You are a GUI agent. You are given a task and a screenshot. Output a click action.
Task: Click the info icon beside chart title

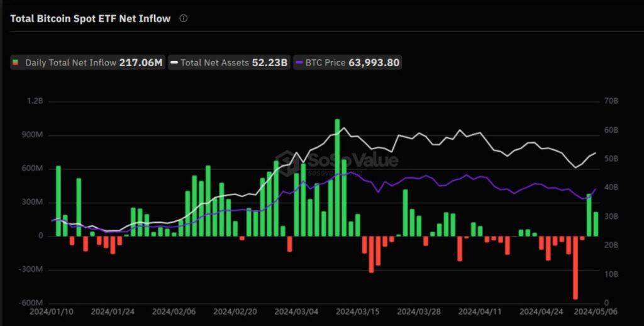[184, 18]
